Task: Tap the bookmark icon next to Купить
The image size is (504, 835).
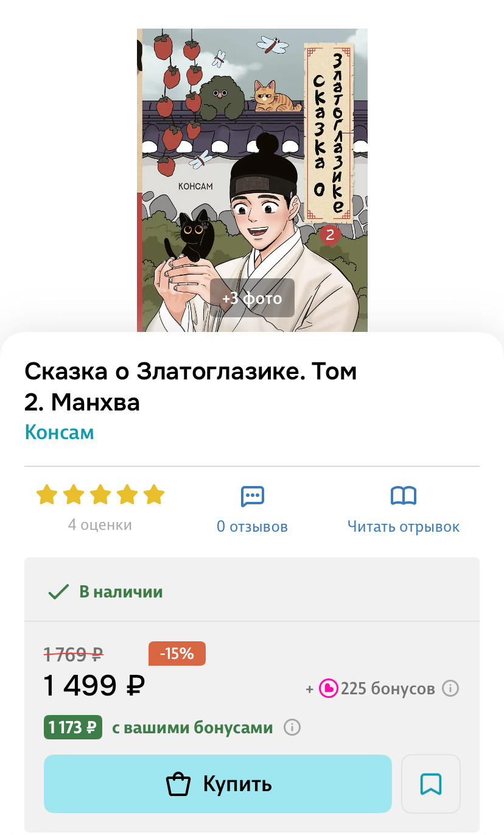Action: click(x=431, y=784)
